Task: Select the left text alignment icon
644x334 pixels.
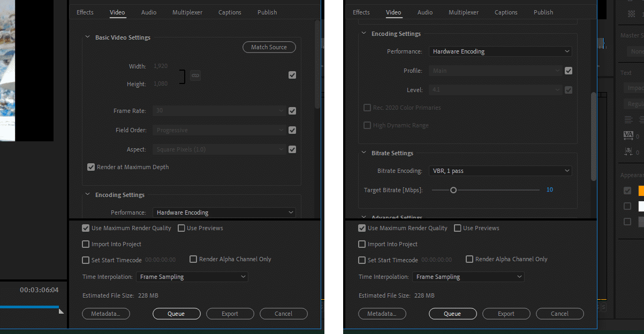Action: pyautogui.click(x=628, y=120)
